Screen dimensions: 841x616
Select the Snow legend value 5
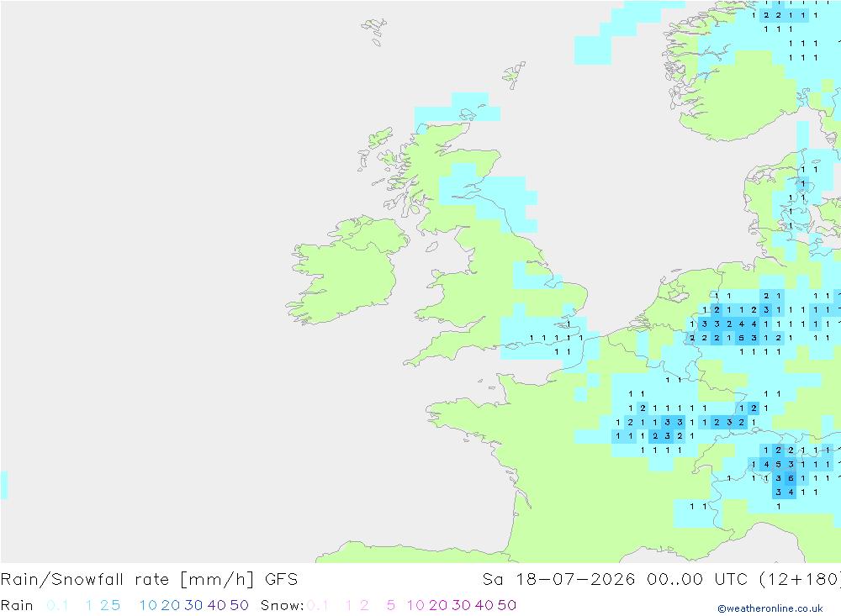(391, 605)
